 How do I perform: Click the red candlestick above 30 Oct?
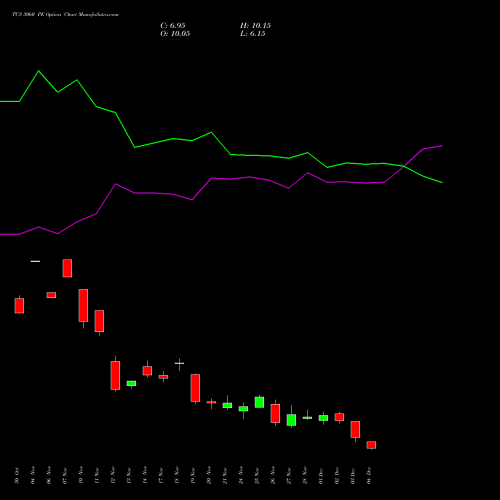click(x=19, y=306)
